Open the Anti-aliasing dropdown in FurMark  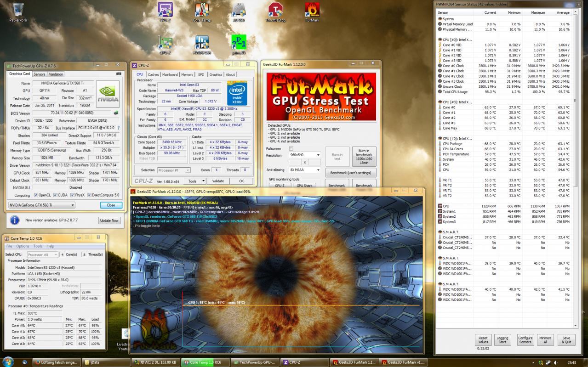(x=305, y=170)
